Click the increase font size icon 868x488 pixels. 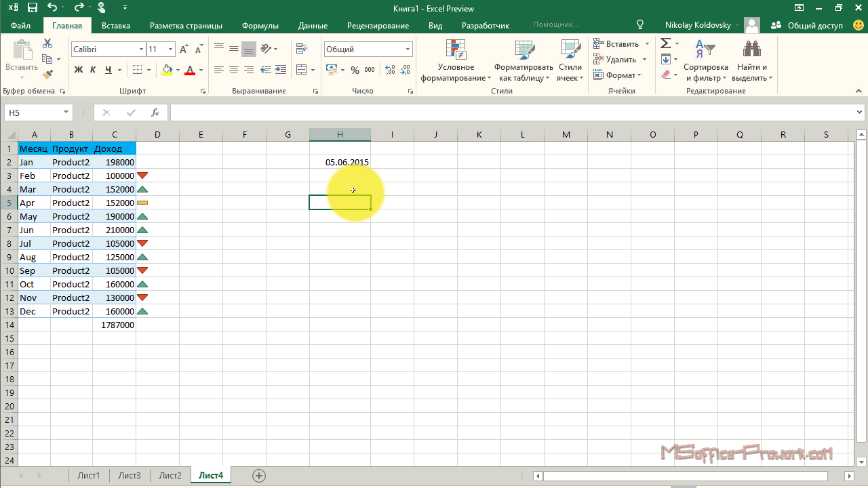click(184, 49)
